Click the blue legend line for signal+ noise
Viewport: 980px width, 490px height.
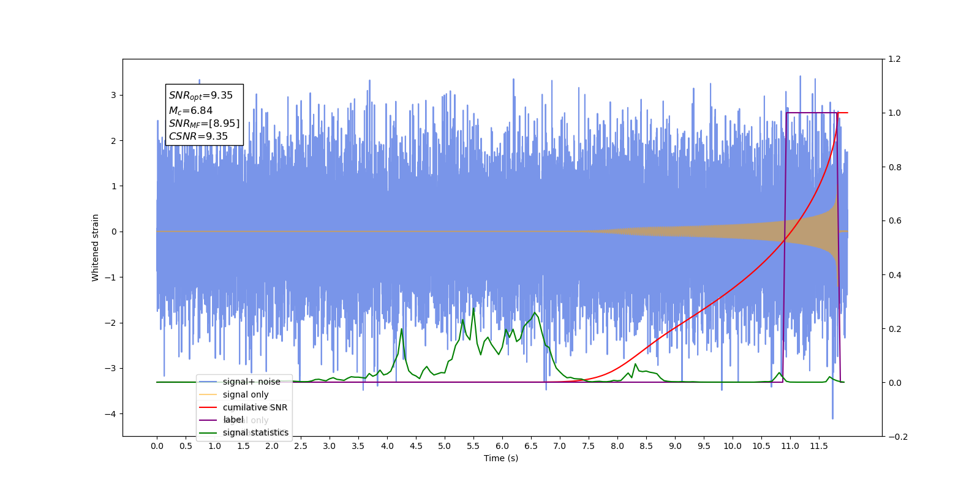point(208,382)
